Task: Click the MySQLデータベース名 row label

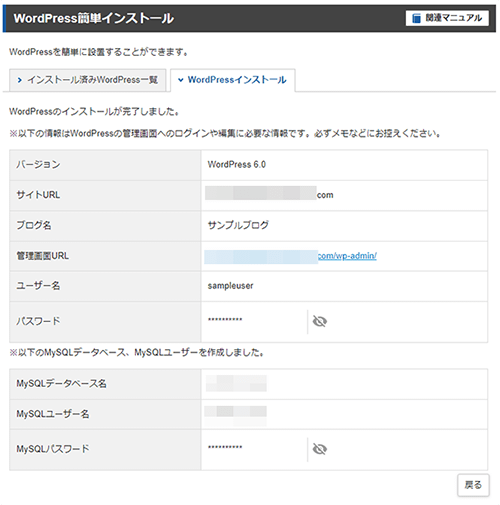Action: point(61,384)
